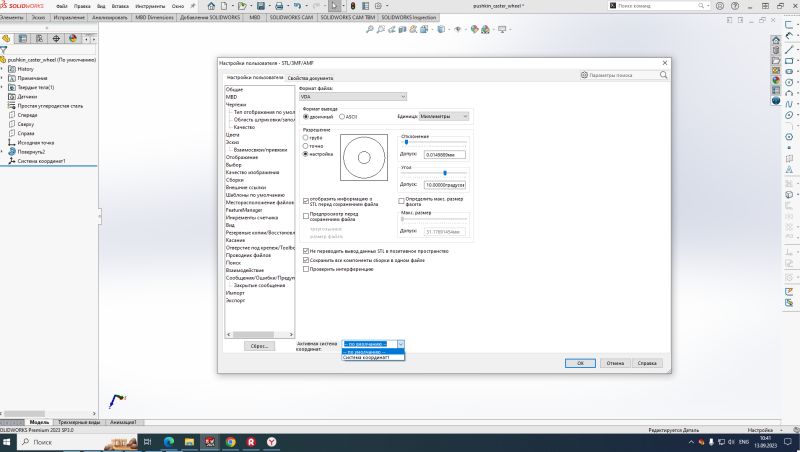Open Yandex browser from the taskbar
This screenshot has width=800, height=452.
pos(271,442)
